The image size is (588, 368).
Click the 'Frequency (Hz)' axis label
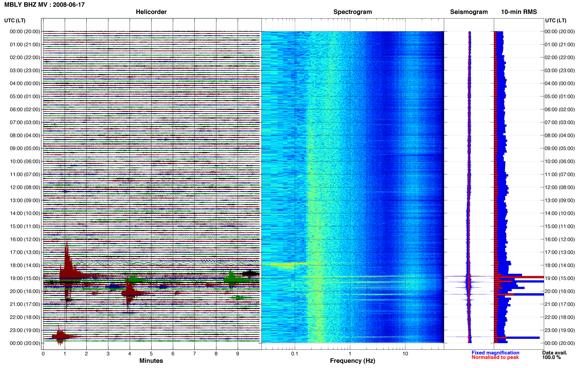click(x=352, y=361)
